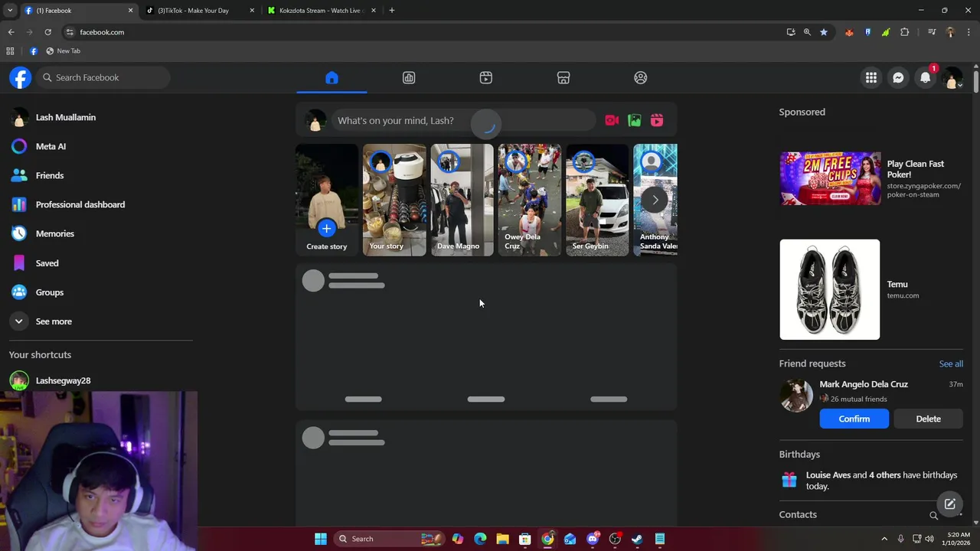Start a new message with compose button

click(949, 504)
